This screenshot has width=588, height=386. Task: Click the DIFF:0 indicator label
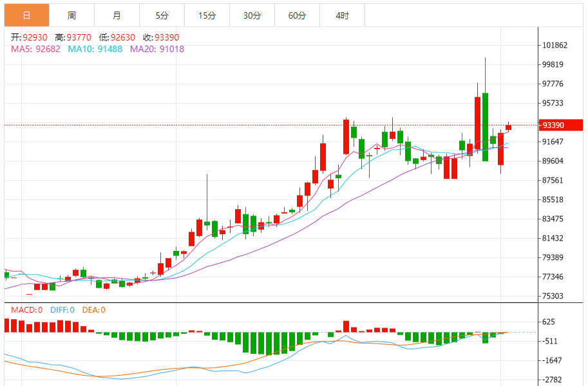[61, 310]
